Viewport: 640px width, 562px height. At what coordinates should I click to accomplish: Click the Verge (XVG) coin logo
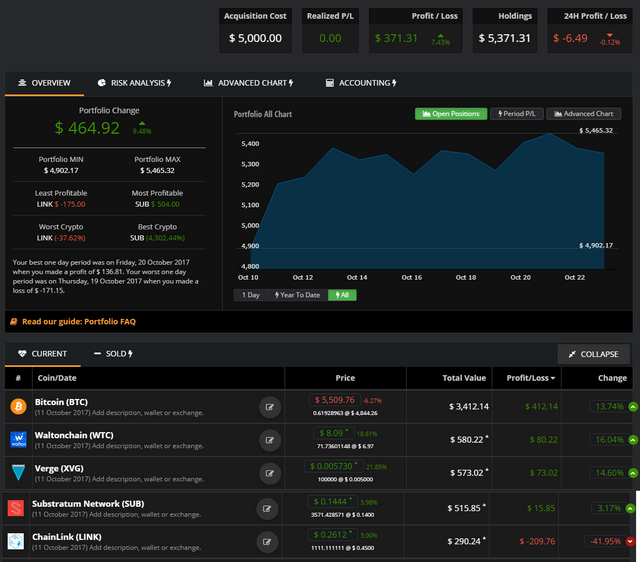pos(17,473)
